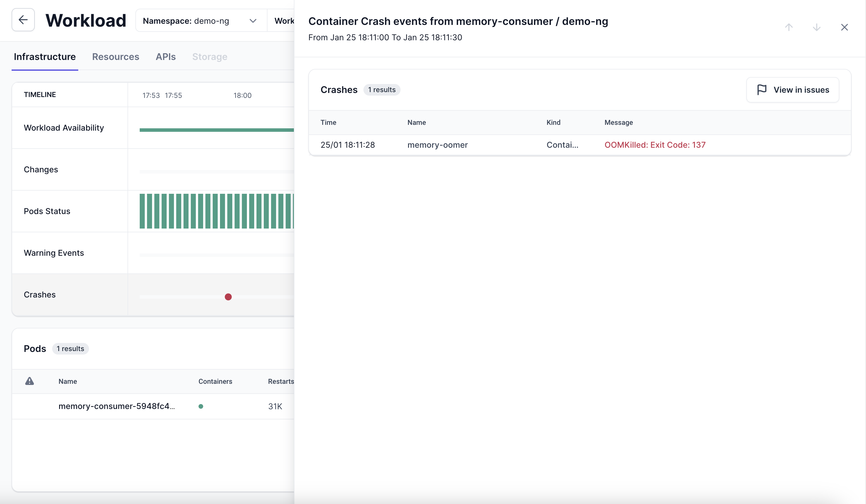The height and width of the screenshot is (504, 866).
Task: Click the warning triangle column header icon
Action: [x=30, y=381]
